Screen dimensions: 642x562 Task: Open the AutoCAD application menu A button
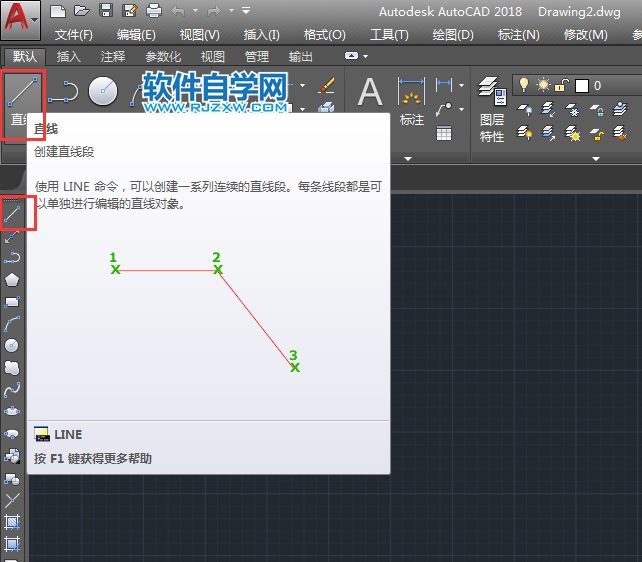click(20, 20)
